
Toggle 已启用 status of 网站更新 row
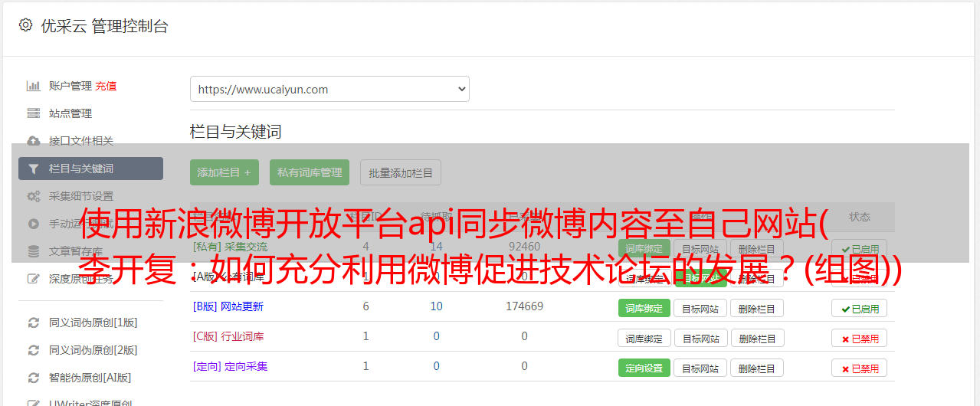pos(860,308)
